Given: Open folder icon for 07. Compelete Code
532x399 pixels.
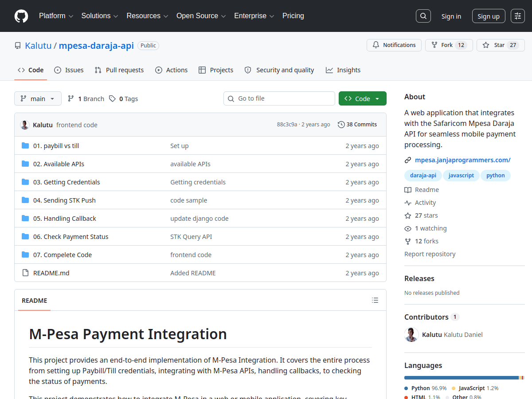Looking at the screenshot, I should 25,255.
